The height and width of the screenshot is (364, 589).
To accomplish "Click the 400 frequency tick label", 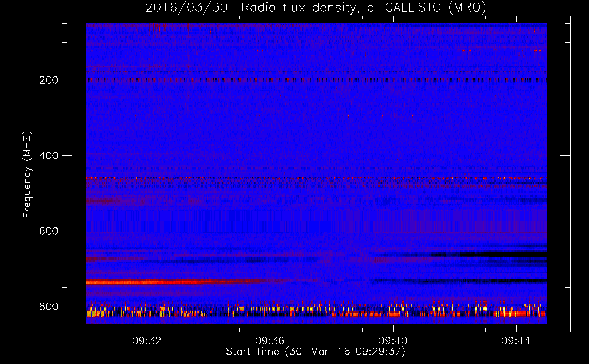I will 49,156.
